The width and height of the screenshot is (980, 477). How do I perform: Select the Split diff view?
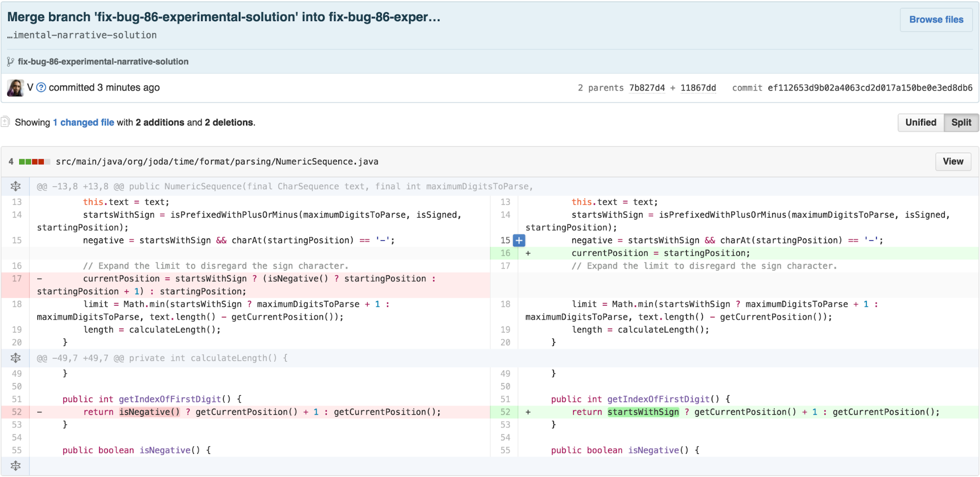(x=961, y=123)
